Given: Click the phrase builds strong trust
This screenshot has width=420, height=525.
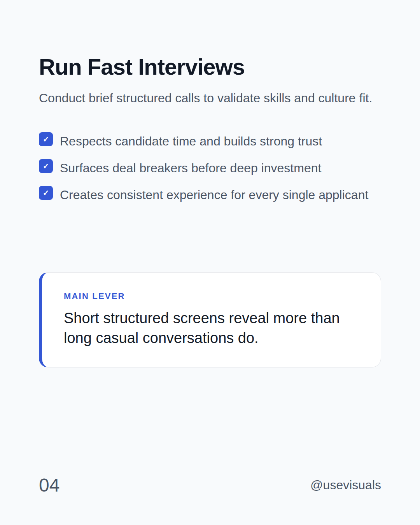Looking at the screenshot, I should [x=273, y=142].
